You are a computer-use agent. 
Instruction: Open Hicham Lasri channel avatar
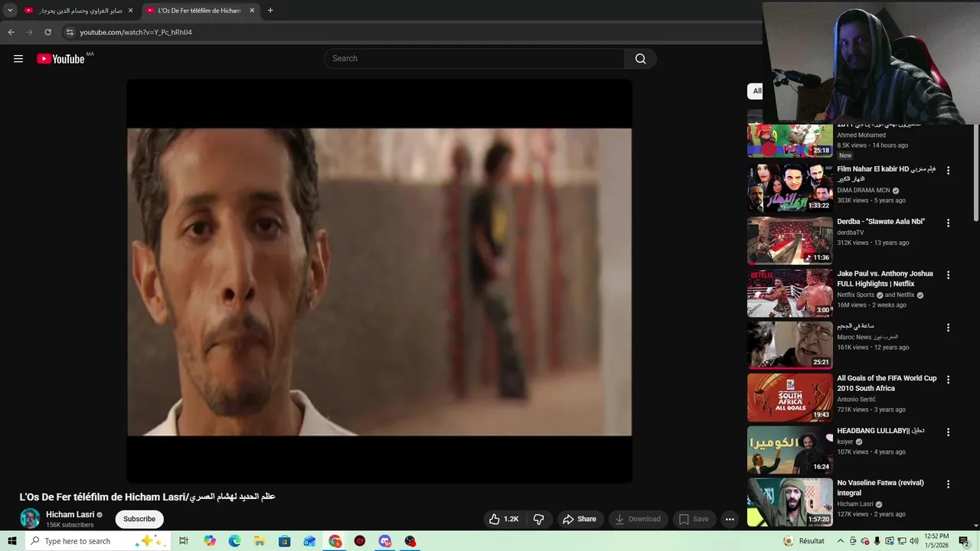pos(30,518)
